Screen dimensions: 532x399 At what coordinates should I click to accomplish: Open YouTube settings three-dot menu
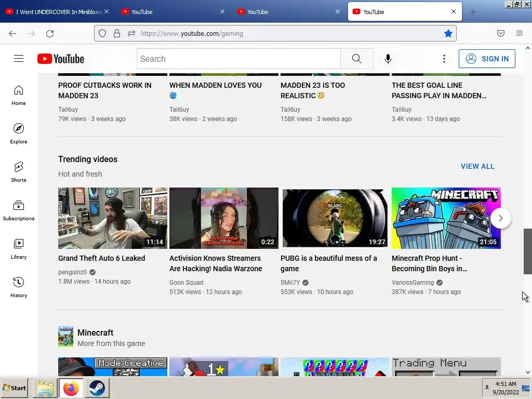444,59
